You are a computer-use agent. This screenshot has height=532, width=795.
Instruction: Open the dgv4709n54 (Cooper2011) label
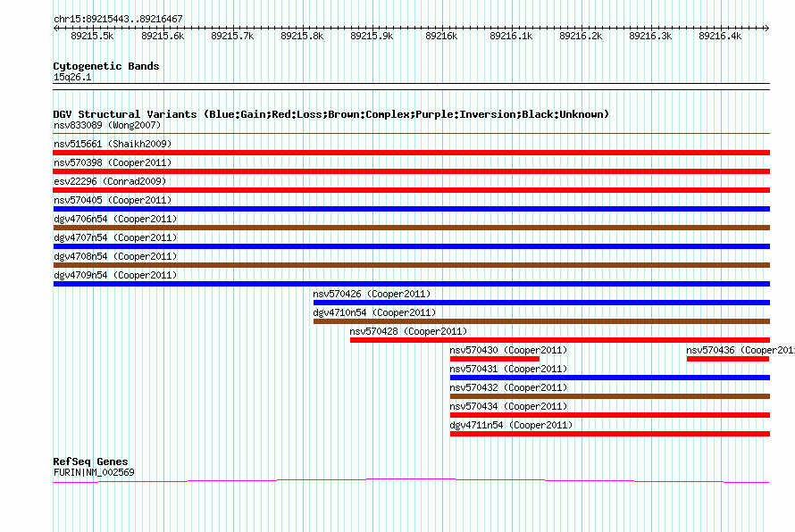[x=115, y=275]
